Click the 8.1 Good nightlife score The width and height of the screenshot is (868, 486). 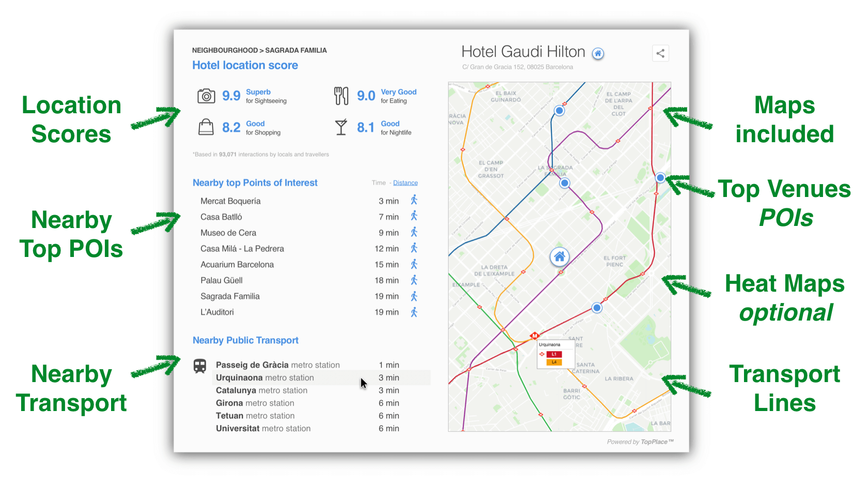pos(384,128)
